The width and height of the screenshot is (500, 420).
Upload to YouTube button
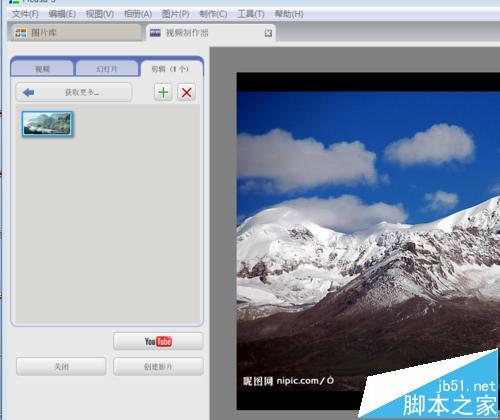[x=158, y=341]
